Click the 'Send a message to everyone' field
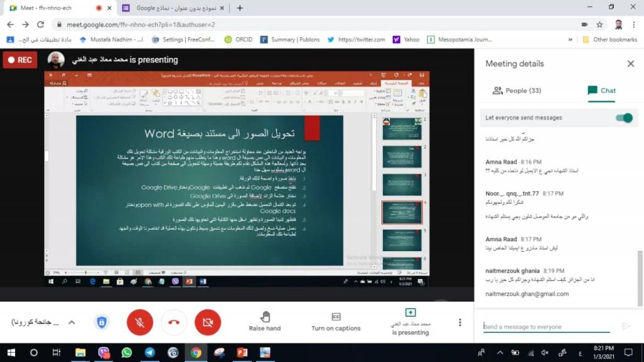The height and width of the screenshot is (362, 644). point(546,327)
